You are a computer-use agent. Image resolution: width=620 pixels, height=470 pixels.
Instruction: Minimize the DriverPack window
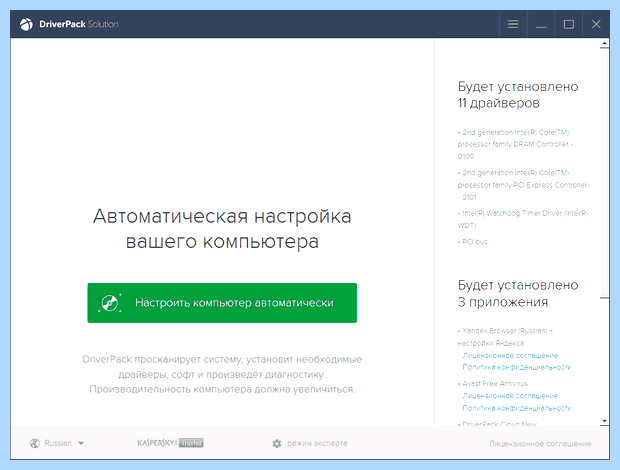click(541, 24)
